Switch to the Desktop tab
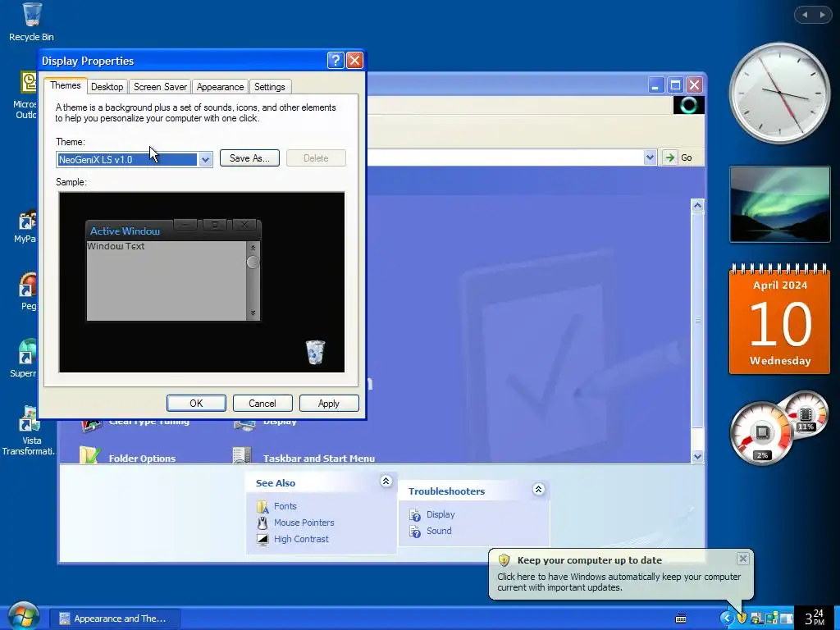The height and width of the screenshot is (630, 840). coord(107,87)
